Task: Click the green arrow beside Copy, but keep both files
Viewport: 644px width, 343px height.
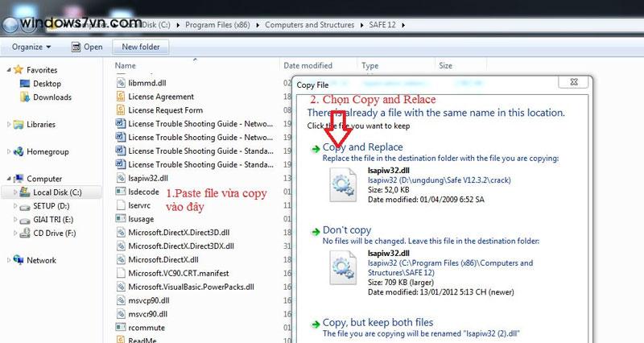Action: (316, 324)
